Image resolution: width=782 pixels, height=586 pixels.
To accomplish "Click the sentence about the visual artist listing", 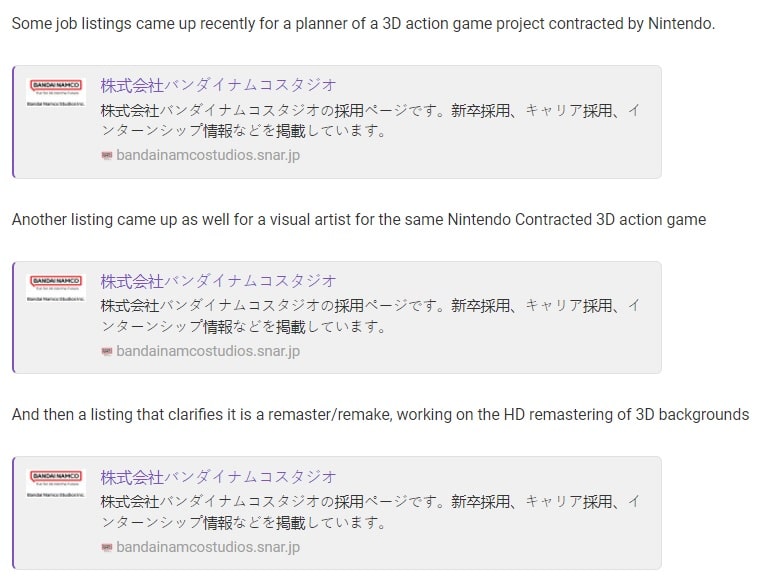I will click(x=359, y=219).
